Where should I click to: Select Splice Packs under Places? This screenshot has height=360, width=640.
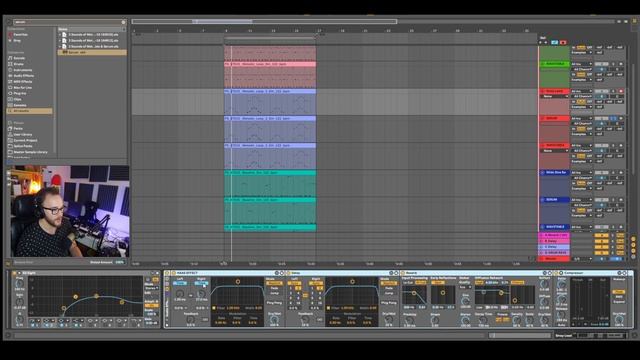(x=23, y=146)
